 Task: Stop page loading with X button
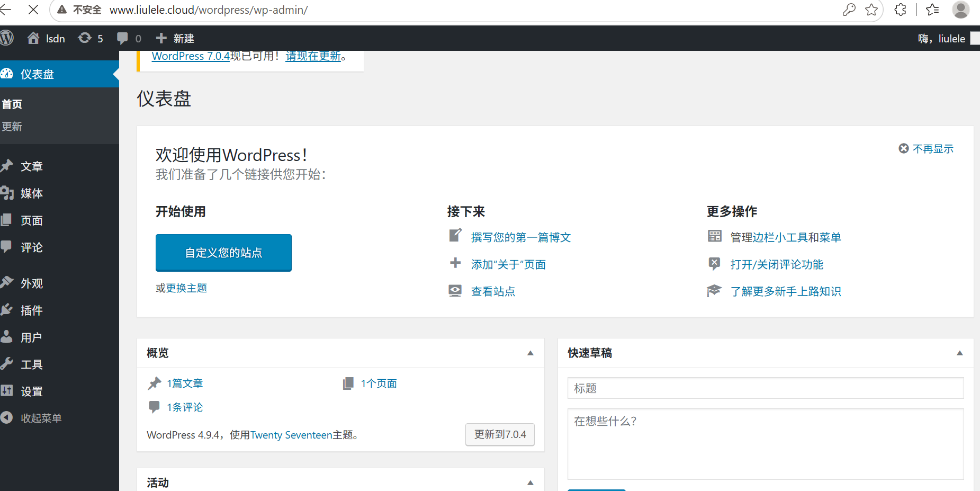(x=33, y=10)
